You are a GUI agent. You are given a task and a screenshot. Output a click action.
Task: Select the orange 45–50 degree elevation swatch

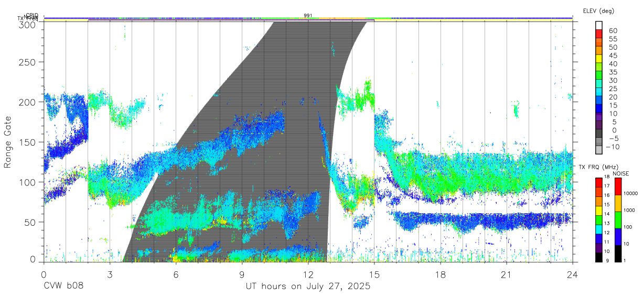599,51
